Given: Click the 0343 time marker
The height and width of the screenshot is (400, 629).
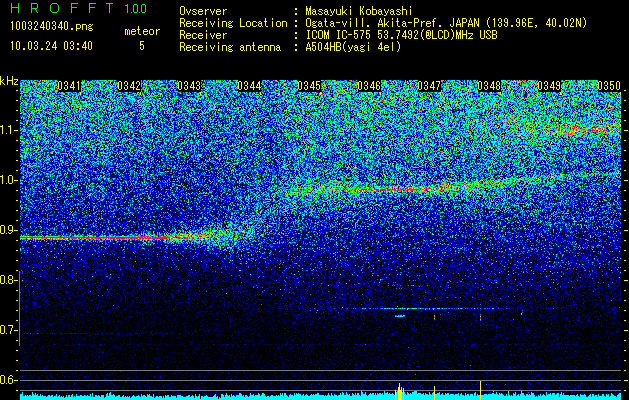Looking at the screenshot, I should pos(189,86).
